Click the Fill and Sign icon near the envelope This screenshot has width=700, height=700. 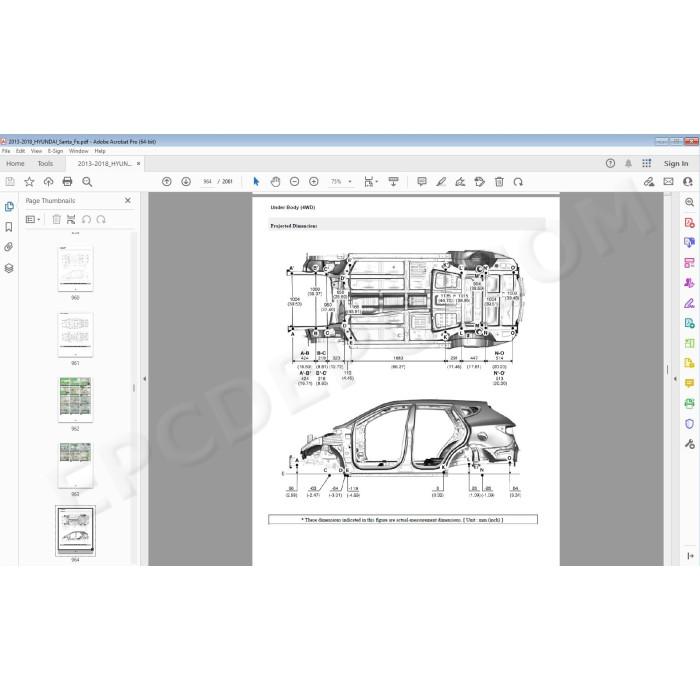click(649, 182)
